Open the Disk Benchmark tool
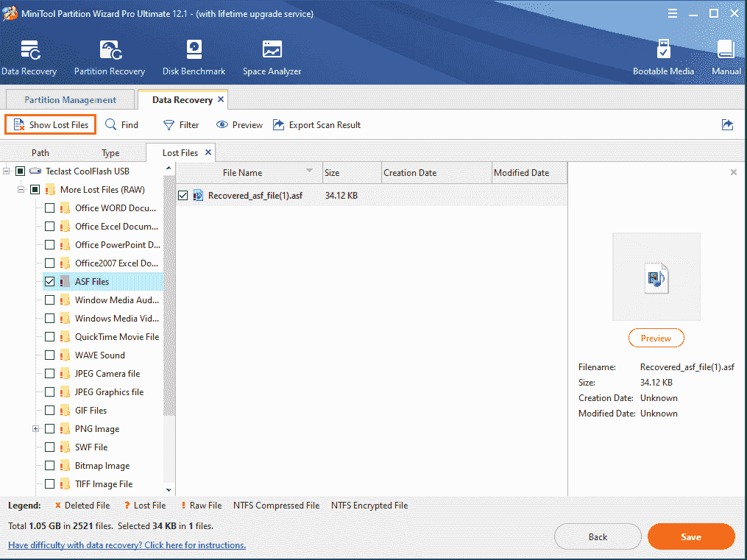This screenshot has width=747, height=560. point(194,58)
